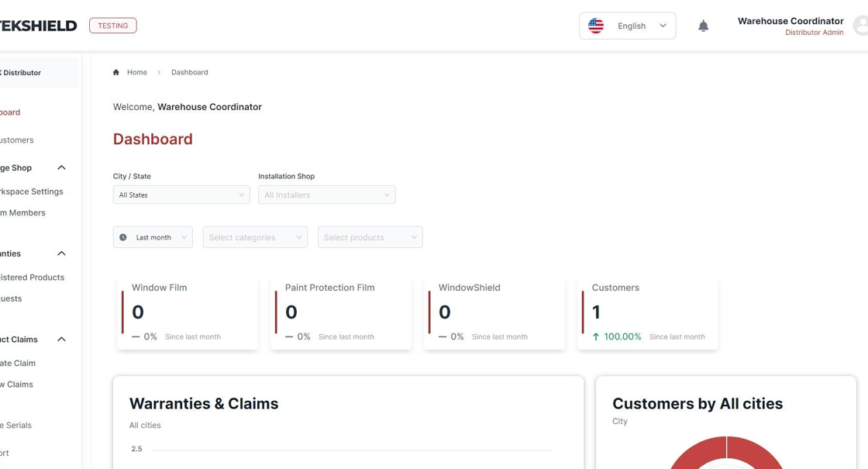Click the TEKSHIELD logo
This screenshot has width=868, height=469.
pyautogui.click(x=38, y=26)
